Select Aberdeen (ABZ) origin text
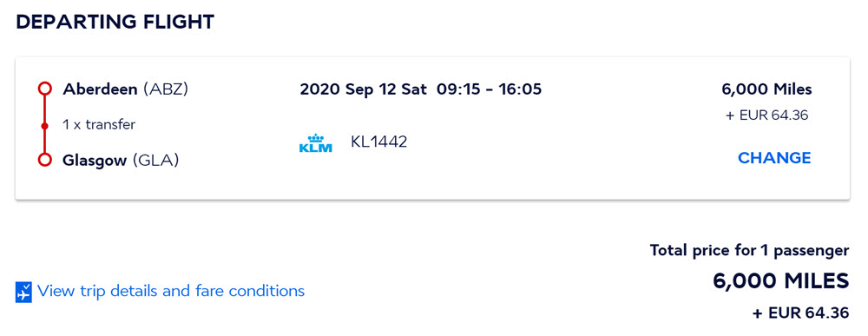 126,89
